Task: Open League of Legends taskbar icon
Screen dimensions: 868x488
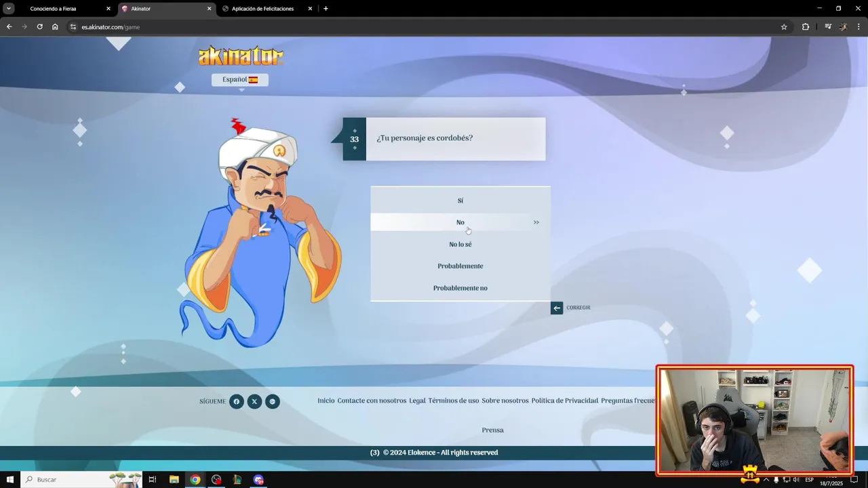Action: pyautogui.click(x=237, y=479)
